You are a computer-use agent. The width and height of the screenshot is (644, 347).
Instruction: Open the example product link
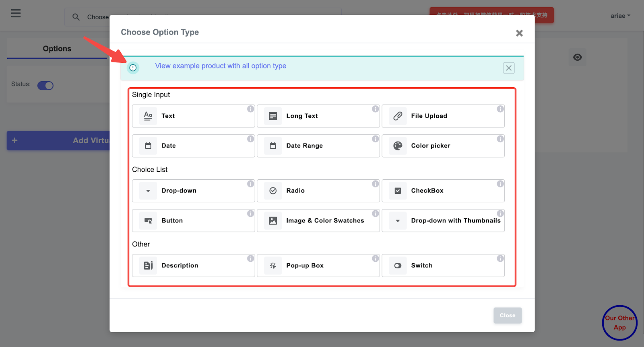221,66
